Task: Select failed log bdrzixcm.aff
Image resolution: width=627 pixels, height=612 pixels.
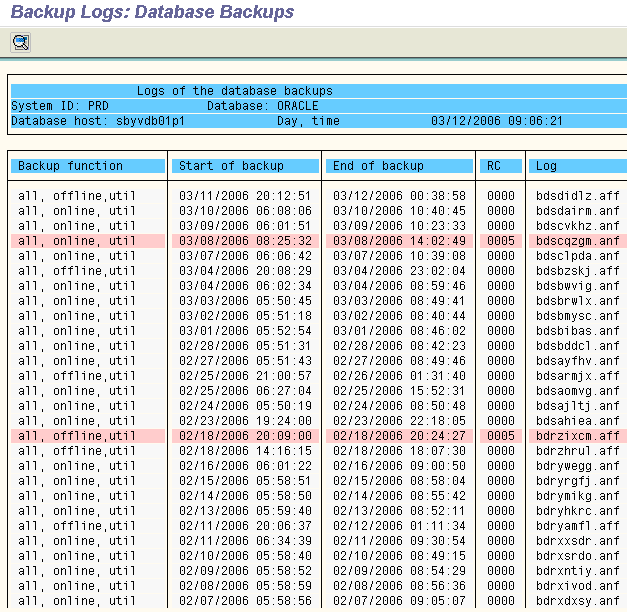Action: (x=577, y=436)
